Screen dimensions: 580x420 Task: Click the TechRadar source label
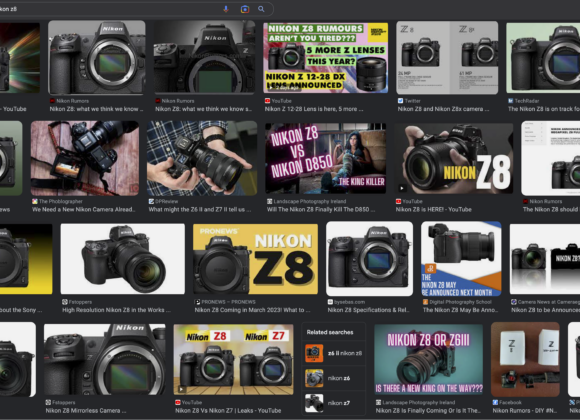tap(524, 101)
